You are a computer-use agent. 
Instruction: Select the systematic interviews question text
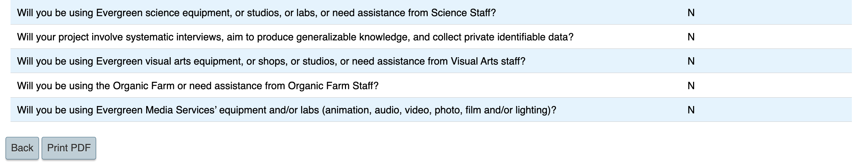295,37
